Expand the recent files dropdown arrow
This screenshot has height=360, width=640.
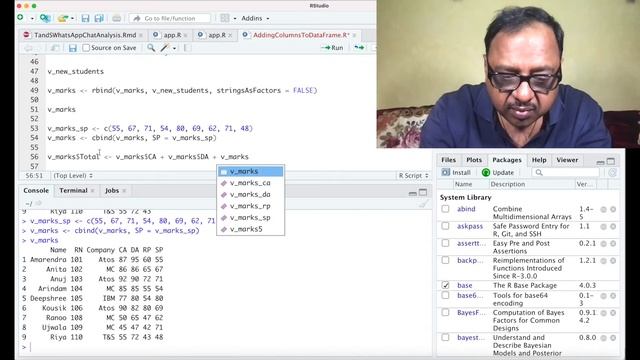[72, 18]
